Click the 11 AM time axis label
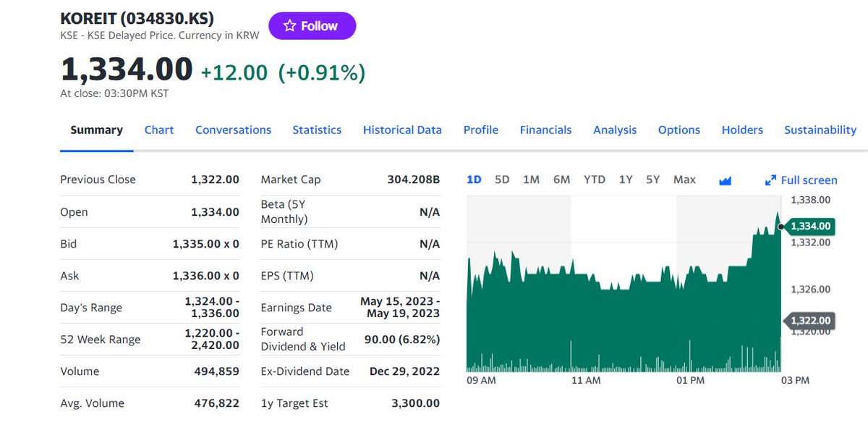 [x=585, y=380]
